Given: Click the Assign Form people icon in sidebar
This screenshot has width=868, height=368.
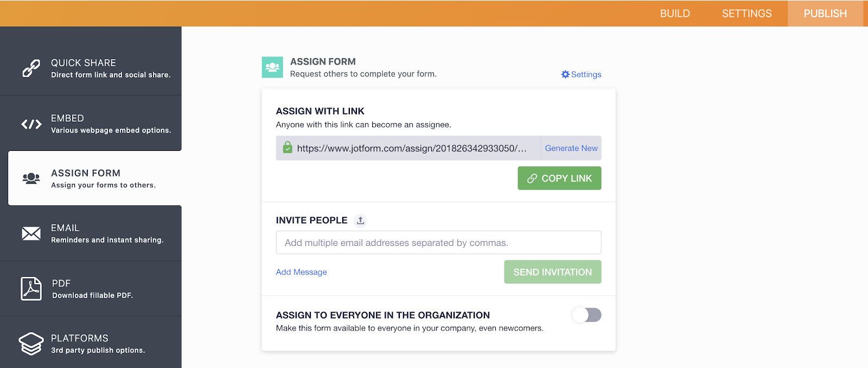Looking at the screenshot, I should [31, 178].
